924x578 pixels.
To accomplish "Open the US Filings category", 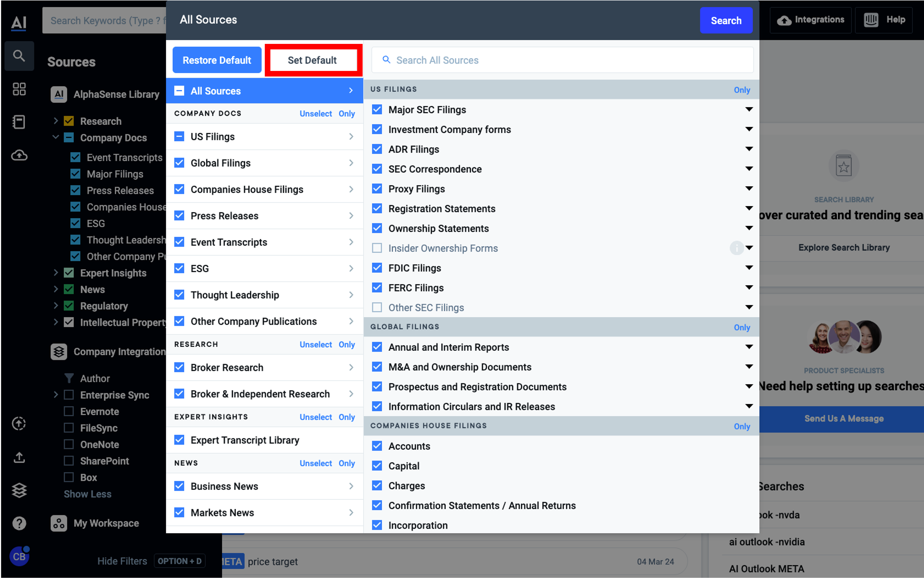I will (264, 136).
